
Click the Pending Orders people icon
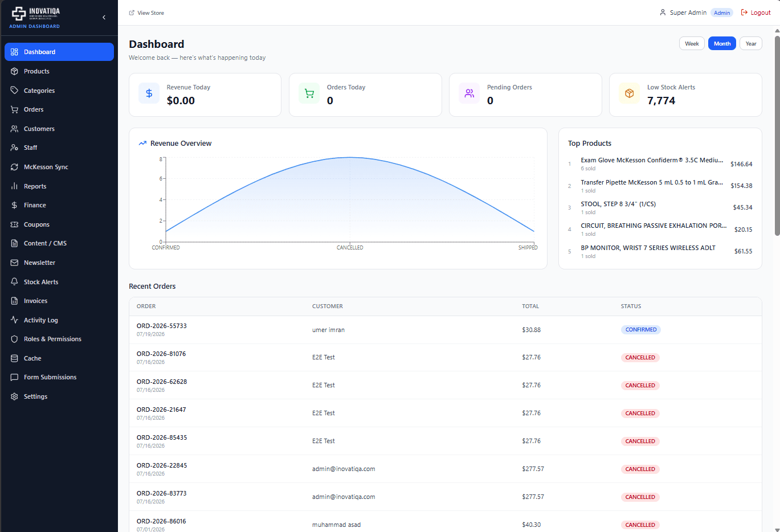tap(469, 93)
